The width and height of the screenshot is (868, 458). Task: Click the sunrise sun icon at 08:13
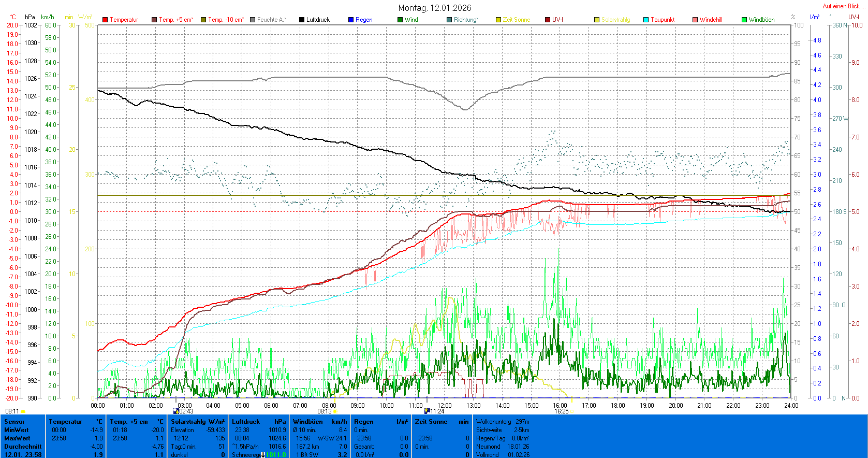pyautogui.click(x=335, y=411)
